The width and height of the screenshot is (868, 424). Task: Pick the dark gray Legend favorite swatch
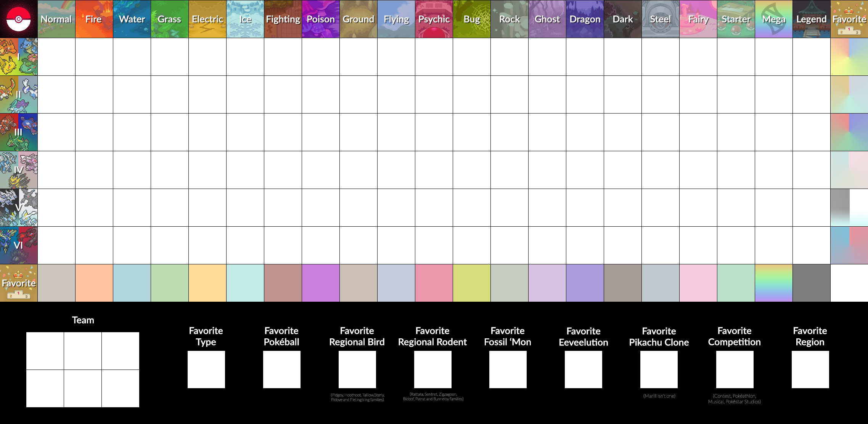click(x=812, y=283)
